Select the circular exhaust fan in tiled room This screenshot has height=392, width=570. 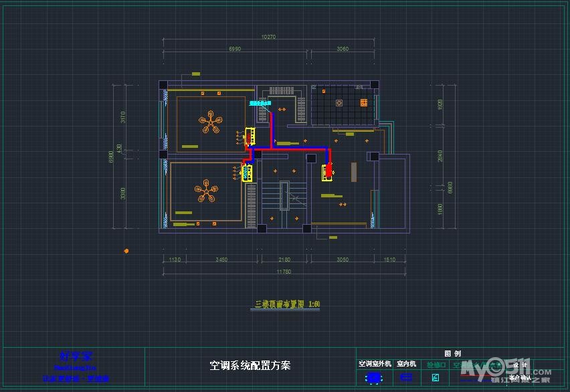[x=339, y=103]
